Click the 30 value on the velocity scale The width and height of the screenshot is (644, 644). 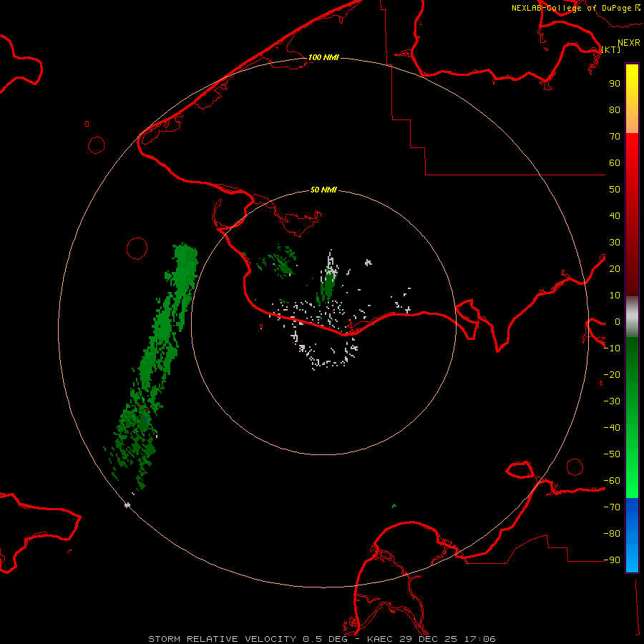[x=615, y=243]
